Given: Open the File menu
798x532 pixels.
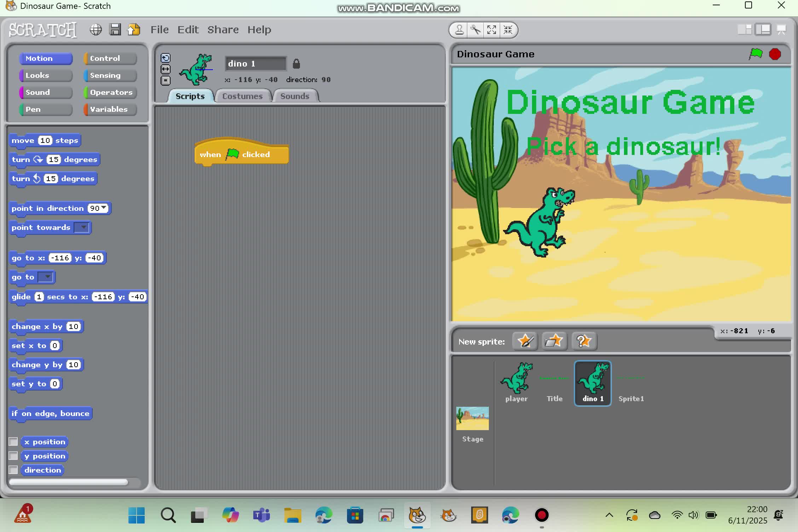Looking at the screenshot, I should click(x=160, y=30).
